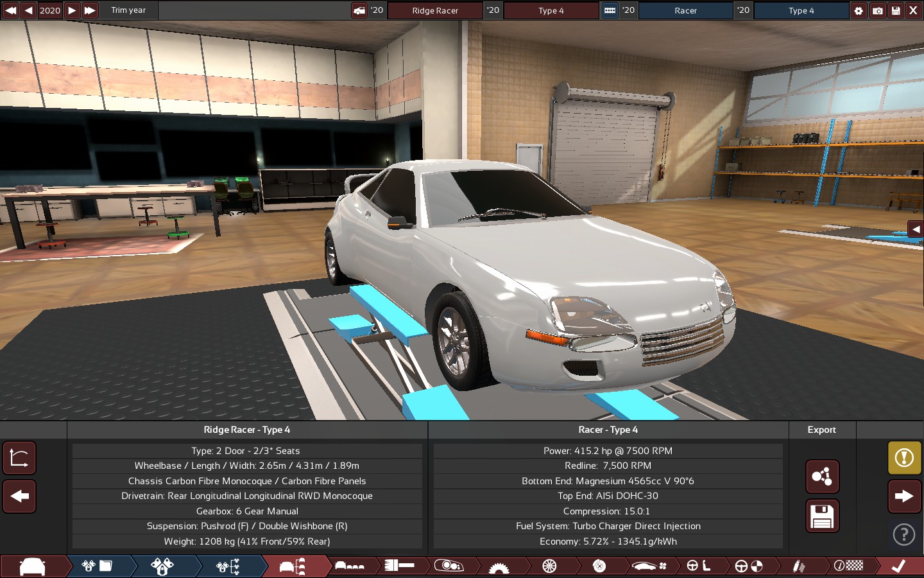Click the Racer - Type 4 panel header
The image size is (924, 578).
click(x=608, y=430)
